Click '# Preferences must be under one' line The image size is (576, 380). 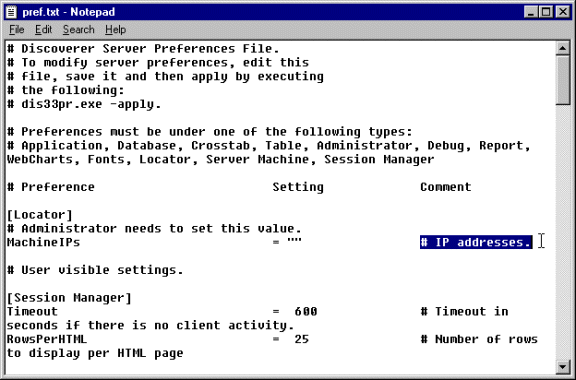[x=210, y=132]
